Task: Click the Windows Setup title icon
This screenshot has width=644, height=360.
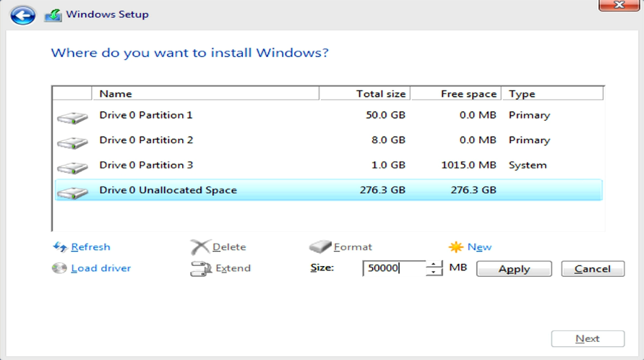Action: point(53,15)
